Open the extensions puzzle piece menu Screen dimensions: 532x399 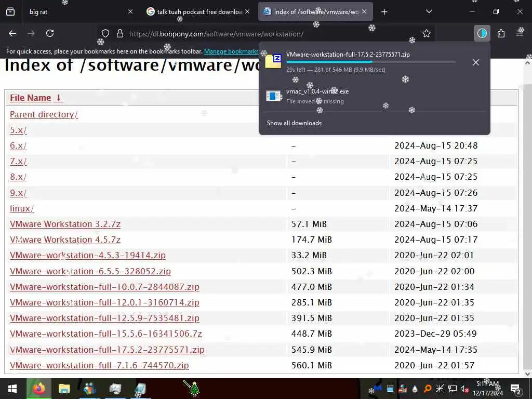tap(501, 33)
